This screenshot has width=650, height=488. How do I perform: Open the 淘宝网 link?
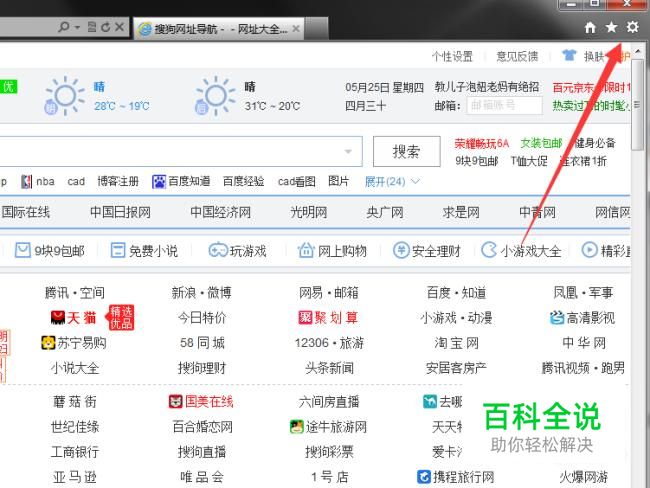tap(456, 343)
